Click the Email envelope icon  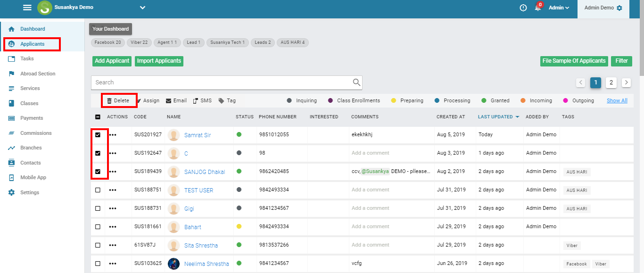click(168, 100)
